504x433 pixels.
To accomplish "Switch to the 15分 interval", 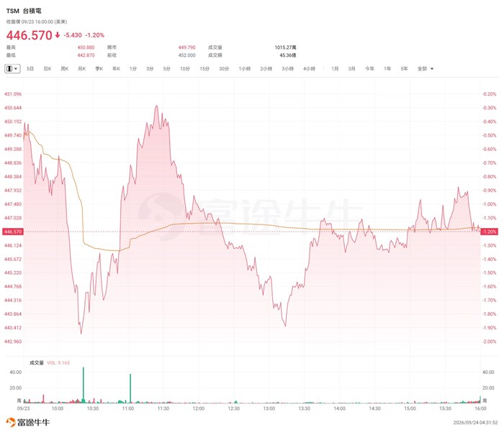I will coord(204,69).
